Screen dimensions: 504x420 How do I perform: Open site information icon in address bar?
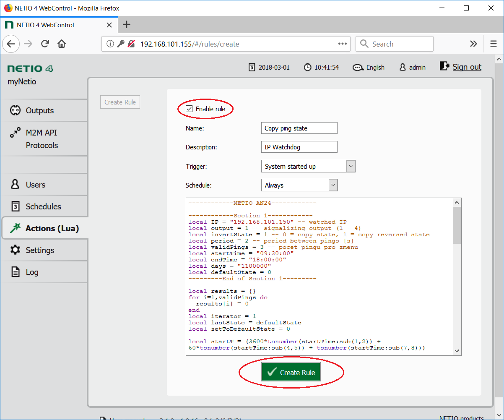click(110, 44)
